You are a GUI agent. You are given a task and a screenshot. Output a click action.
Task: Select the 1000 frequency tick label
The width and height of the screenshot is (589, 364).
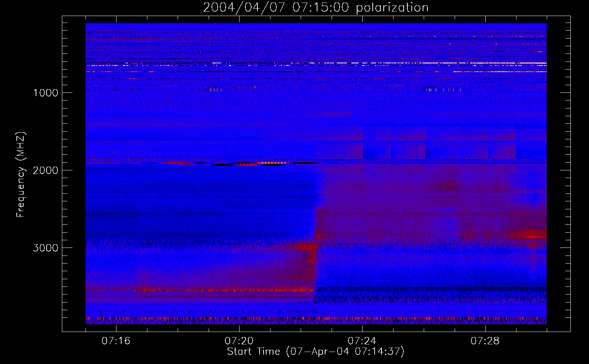[x=46, y=93]
